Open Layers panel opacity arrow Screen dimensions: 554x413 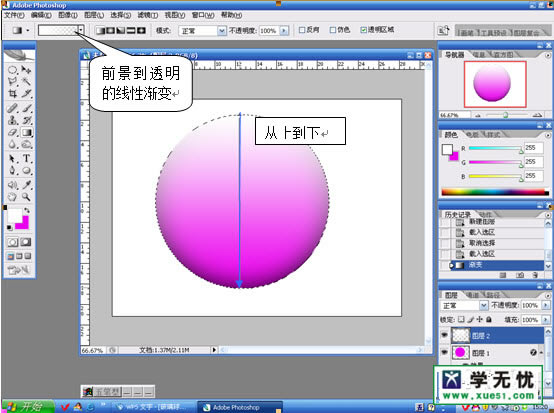click(x=546, y=305)
